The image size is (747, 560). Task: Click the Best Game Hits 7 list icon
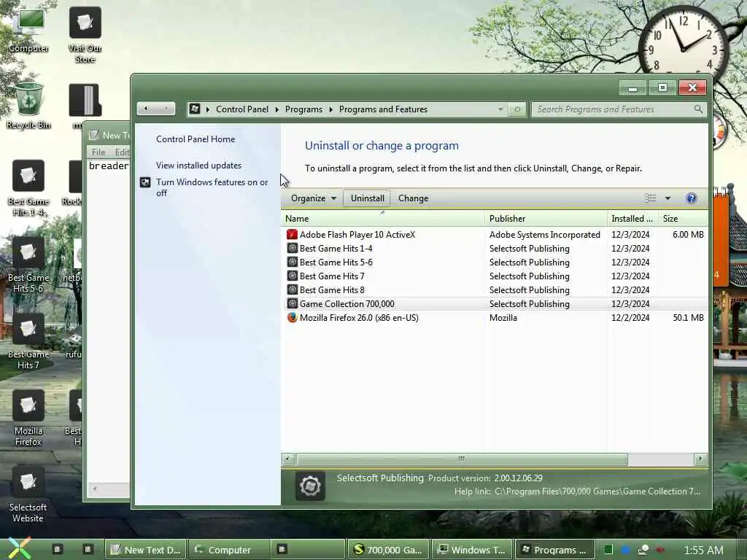pyautogui.click(x=292, y=276)
